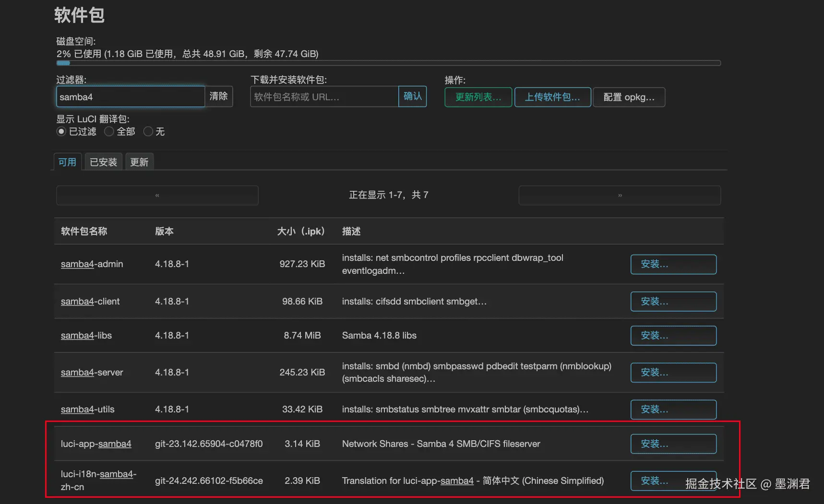Switch to the 可用 tab
The height and width of the screenshot is (504, 824).
67,162
